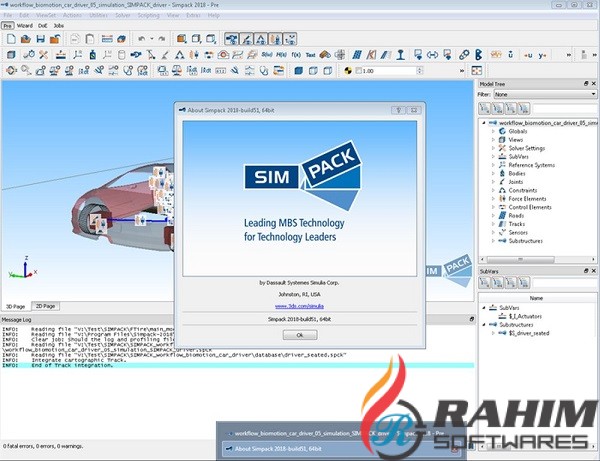Viewport: 600px width, 461px height.
Task: Toggle fourth highlighted view-mode toolbar button
Action: click(275, 39)
